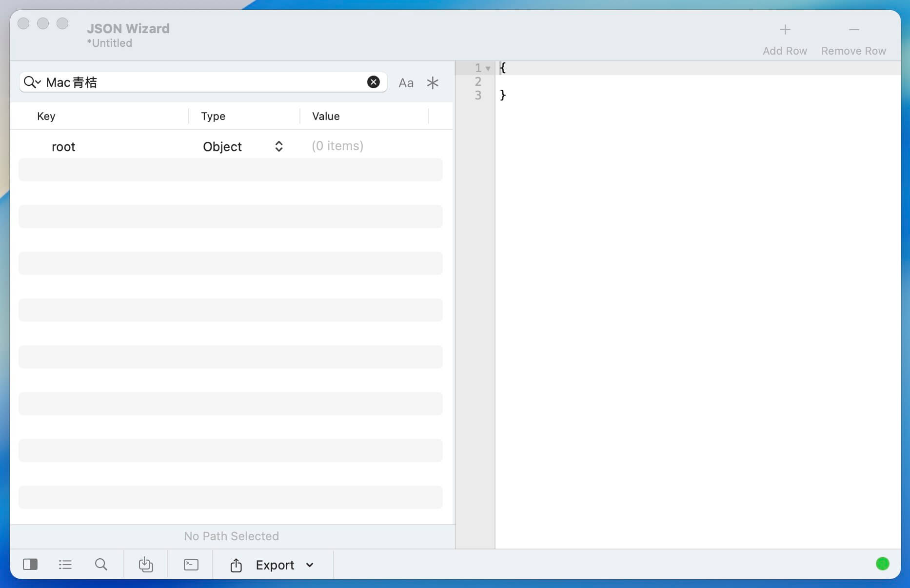Click the Export button
The image size is (910, 588).
(x=275, y=565)
